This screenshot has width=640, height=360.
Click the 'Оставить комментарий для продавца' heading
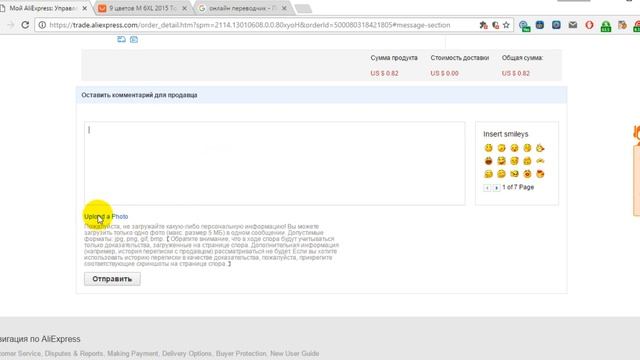[139, 95]
